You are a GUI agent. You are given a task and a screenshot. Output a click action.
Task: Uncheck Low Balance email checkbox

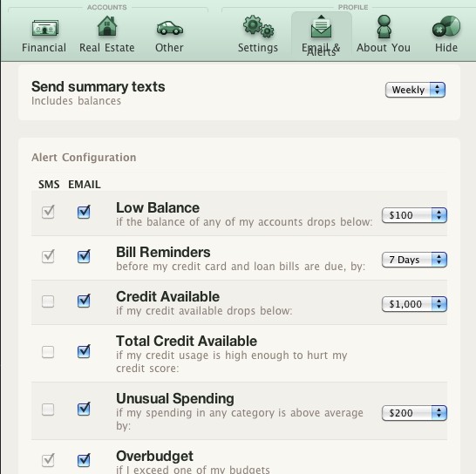(x=84, y=212)
